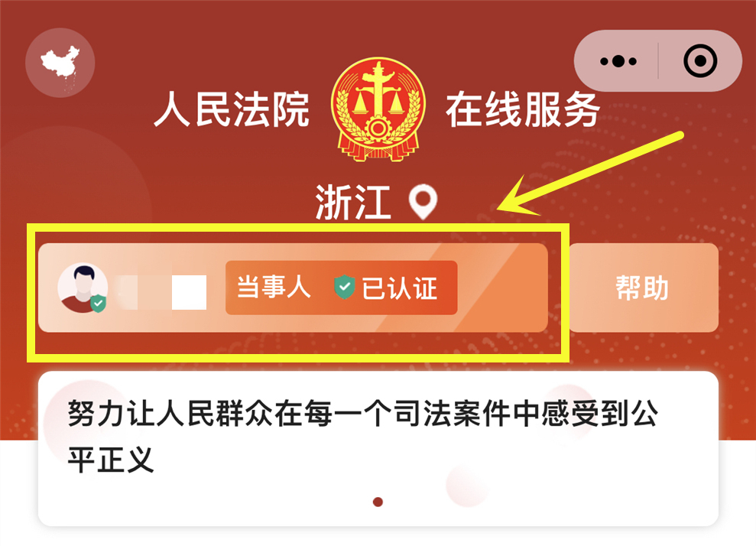Tap the white announcement banner card
This screenshot has height=546, width=756.
pos(378,449)
